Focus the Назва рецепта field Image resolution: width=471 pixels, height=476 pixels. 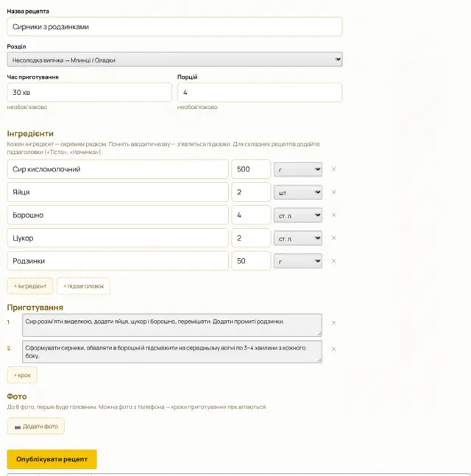[x=174, y=26]
